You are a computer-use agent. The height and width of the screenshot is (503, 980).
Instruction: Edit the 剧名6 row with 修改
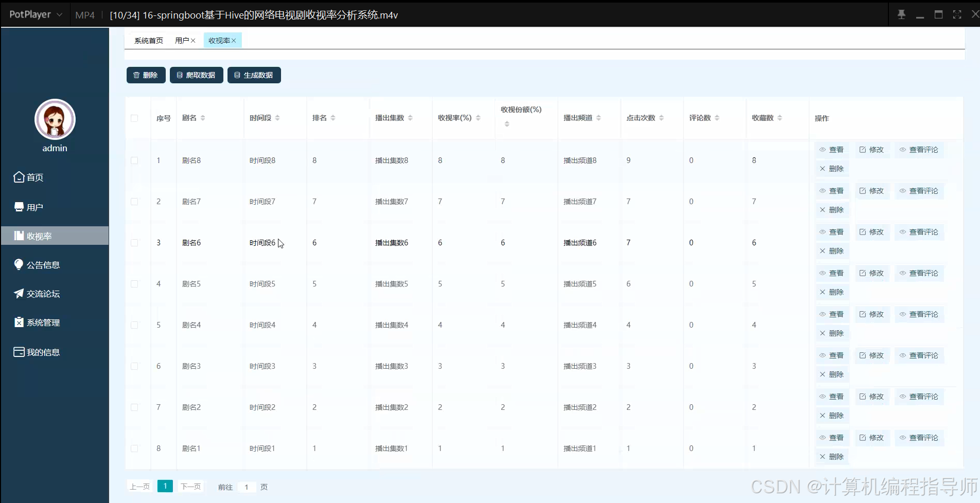point(871,232)
